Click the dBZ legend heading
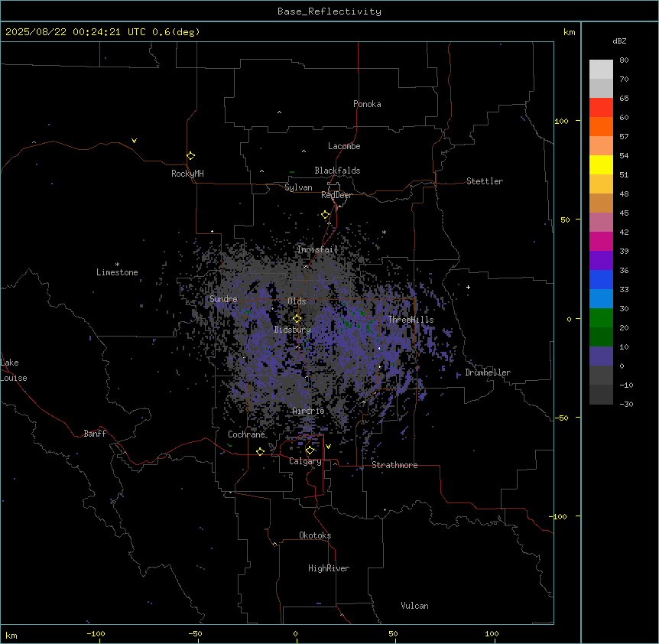 pos(619,41)
